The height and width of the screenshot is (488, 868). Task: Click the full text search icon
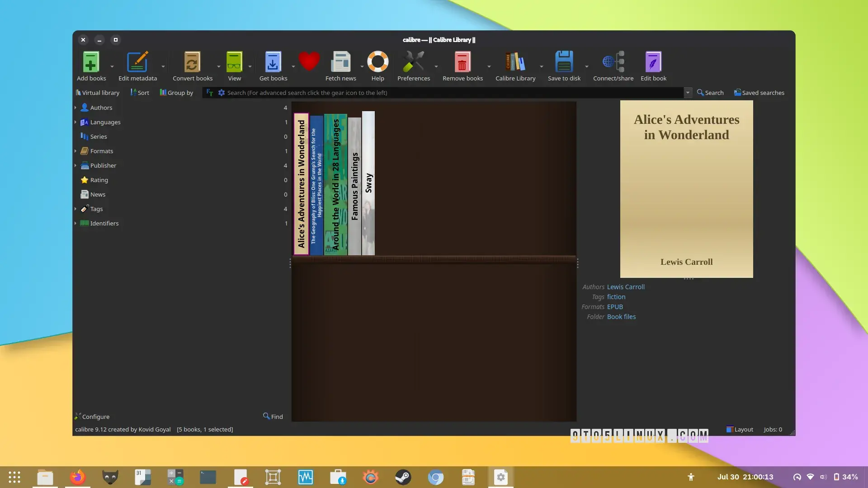pos(210,93)
